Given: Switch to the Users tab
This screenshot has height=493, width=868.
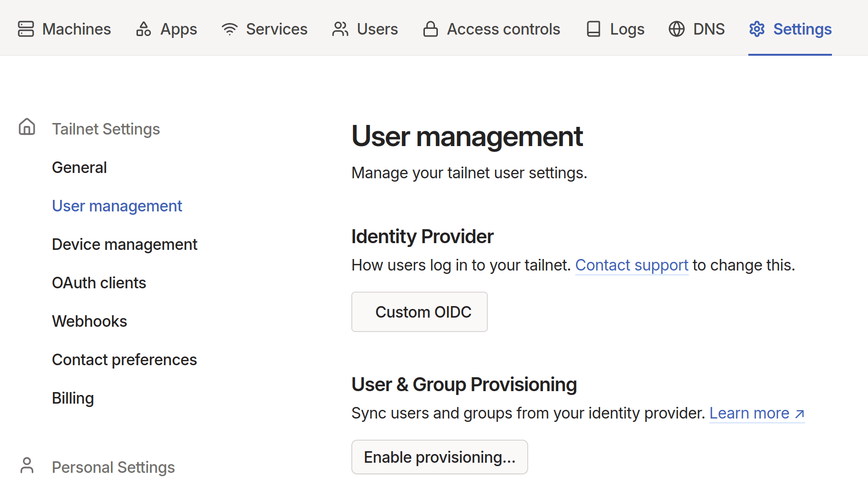Looking at the screenshot, I should click(377, 29).
